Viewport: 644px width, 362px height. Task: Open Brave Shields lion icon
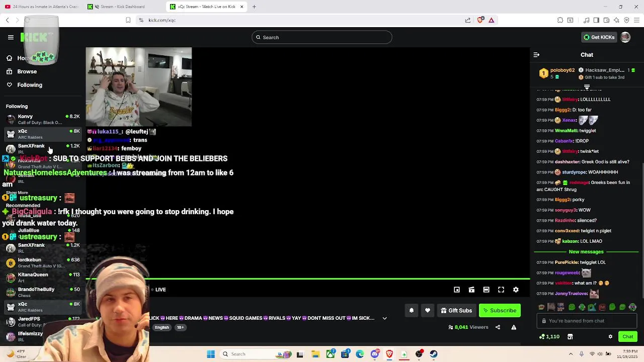[480, 20]
